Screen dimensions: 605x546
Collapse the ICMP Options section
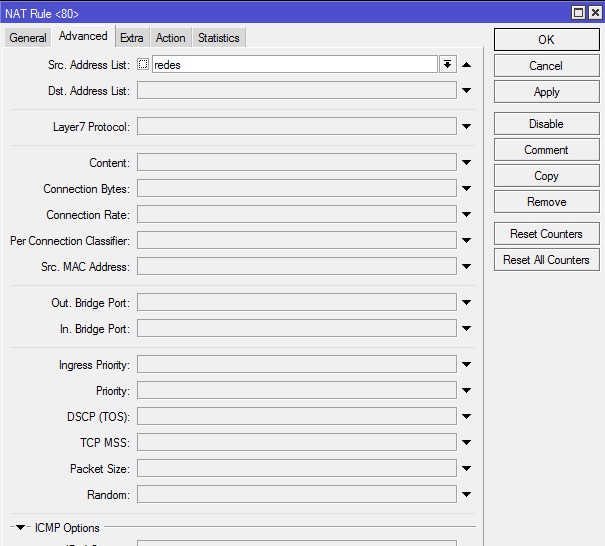click(x=21, y=527)
